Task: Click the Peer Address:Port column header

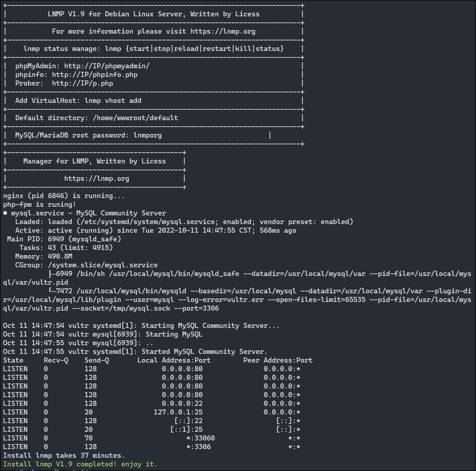Action: (278, 361)
